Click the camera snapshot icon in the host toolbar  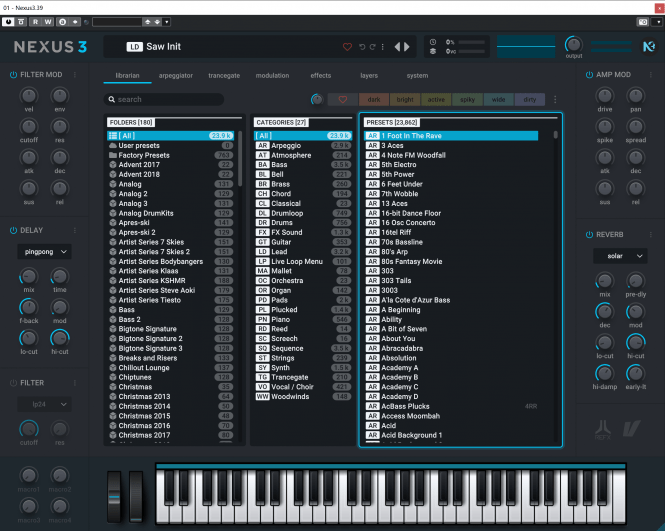coord(643,22)
